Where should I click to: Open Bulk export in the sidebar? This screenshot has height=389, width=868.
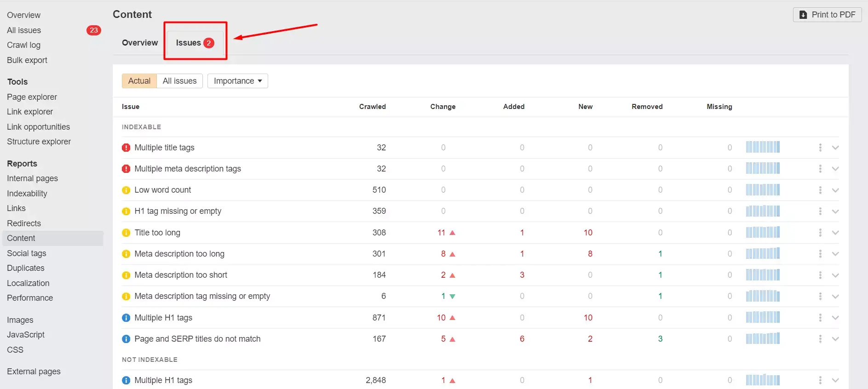(x=27, y=60)
